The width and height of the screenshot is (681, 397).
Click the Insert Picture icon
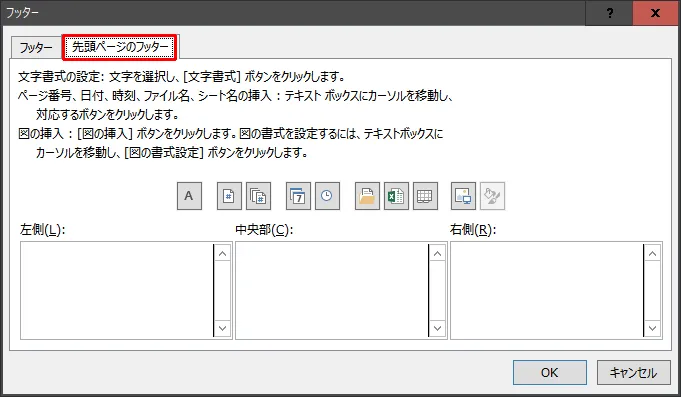pos(463,196)
